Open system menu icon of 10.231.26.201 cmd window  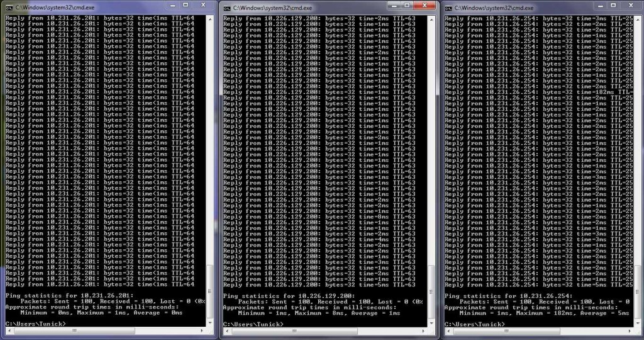9,8
